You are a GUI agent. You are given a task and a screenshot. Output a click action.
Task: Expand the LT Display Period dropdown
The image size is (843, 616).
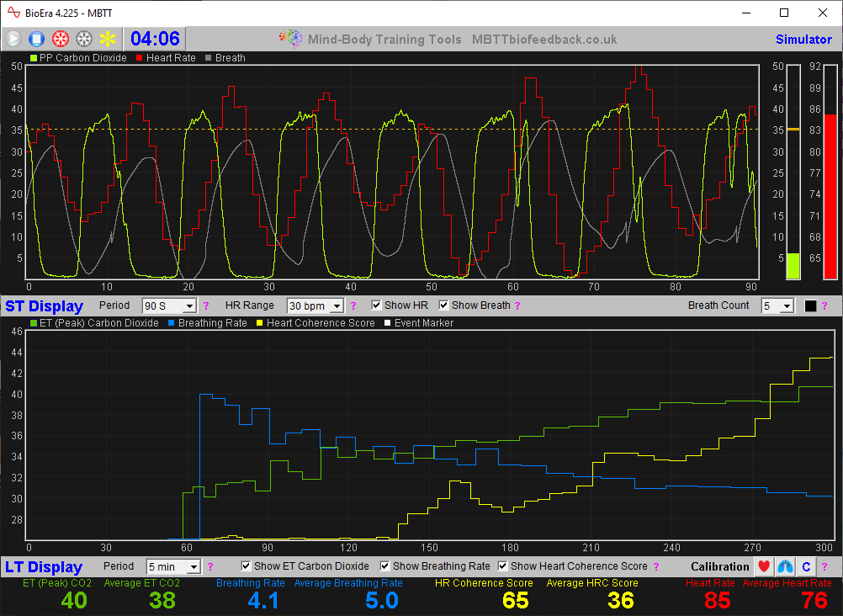[172, 566]
